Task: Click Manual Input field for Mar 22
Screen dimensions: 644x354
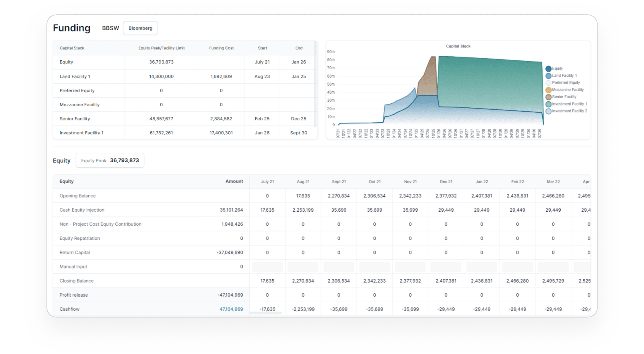Action: (x=553, y=267)
